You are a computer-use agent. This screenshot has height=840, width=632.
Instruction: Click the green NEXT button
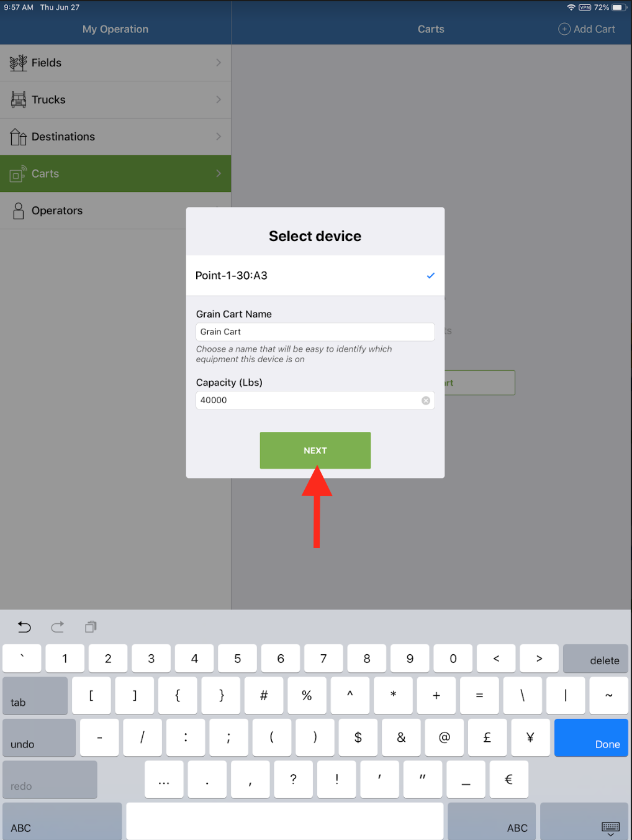pyautogui.click(x=315, y=450)
